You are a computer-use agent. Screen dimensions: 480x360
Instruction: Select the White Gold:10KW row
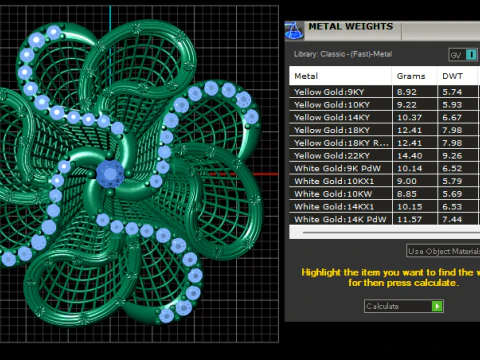tap(385, 194)
